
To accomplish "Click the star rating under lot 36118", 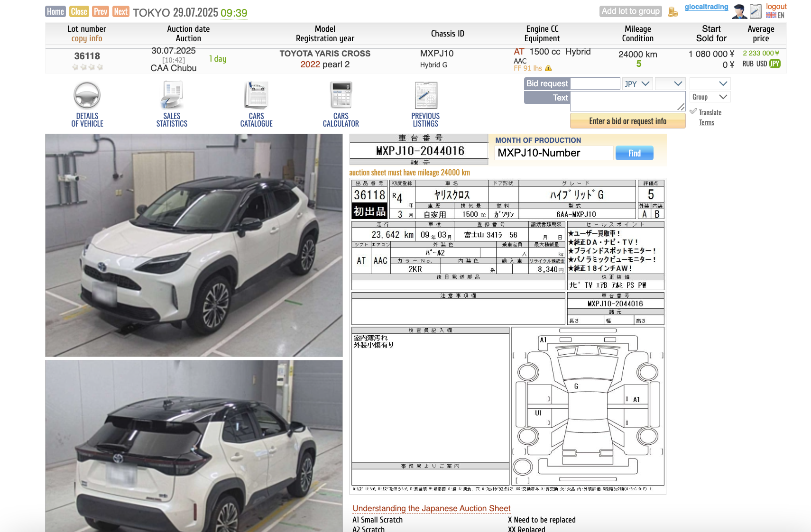I will (x=87, y=67).
